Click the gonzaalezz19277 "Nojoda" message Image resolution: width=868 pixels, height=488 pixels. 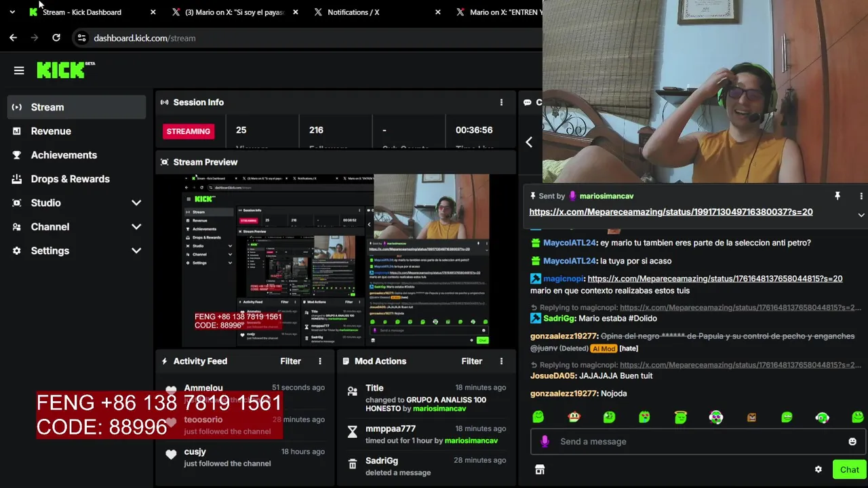(578, 393)
